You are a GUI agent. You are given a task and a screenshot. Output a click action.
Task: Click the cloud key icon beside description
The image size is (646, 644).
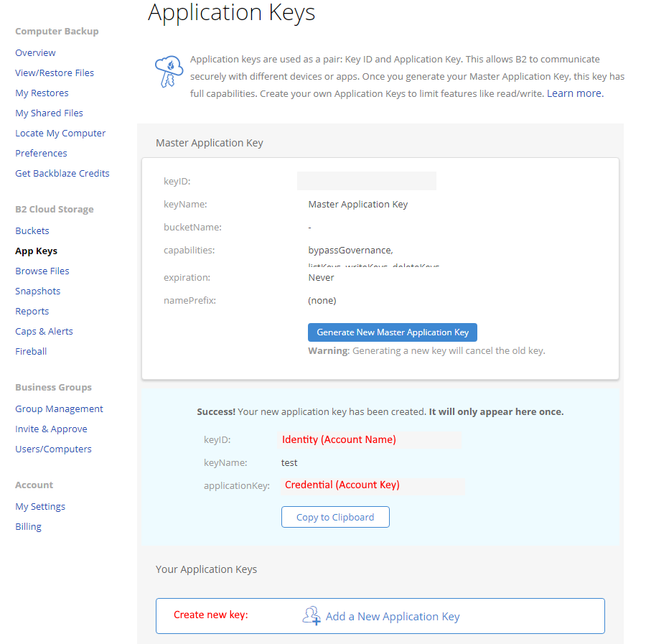pos(169,72)
